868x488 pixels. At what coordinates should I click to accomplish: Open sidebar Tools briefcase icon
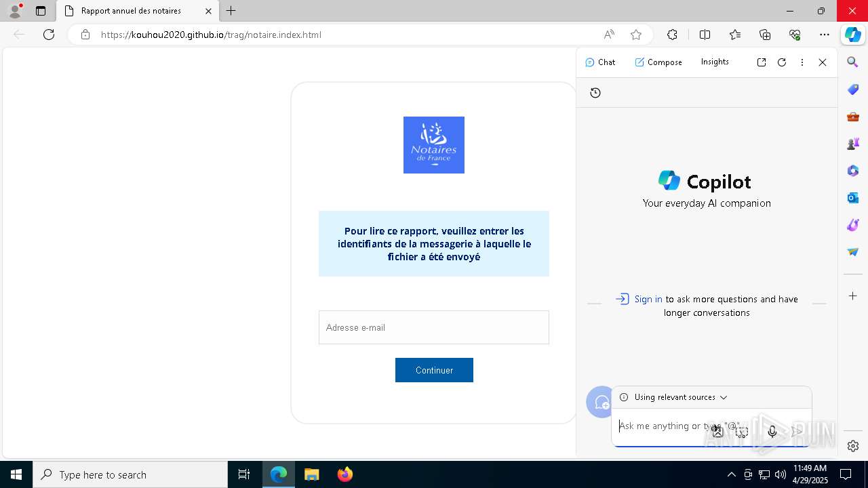[x=853, y=117]
